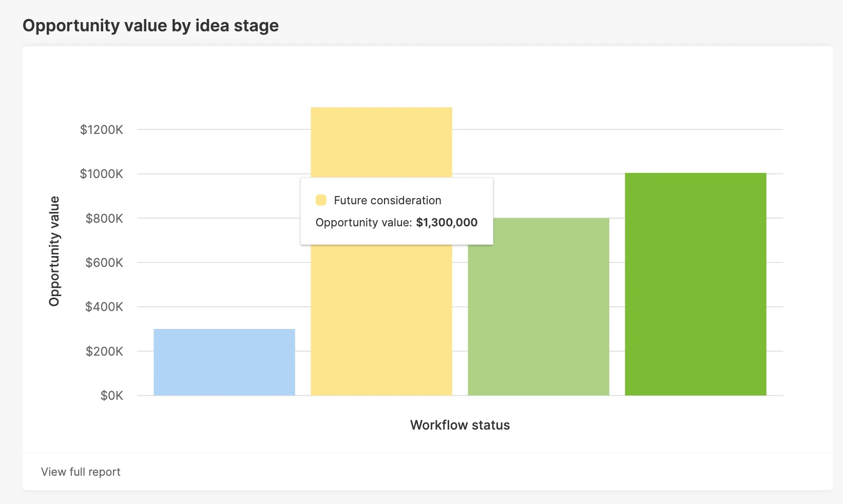
Task: Select the light green third bar
Action: coord(538,308)
